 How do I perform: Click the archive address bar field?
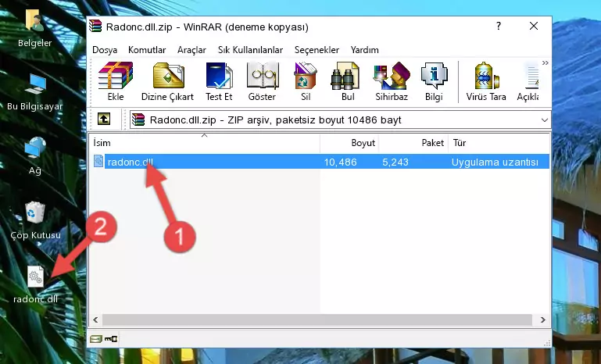pos(341,120)
